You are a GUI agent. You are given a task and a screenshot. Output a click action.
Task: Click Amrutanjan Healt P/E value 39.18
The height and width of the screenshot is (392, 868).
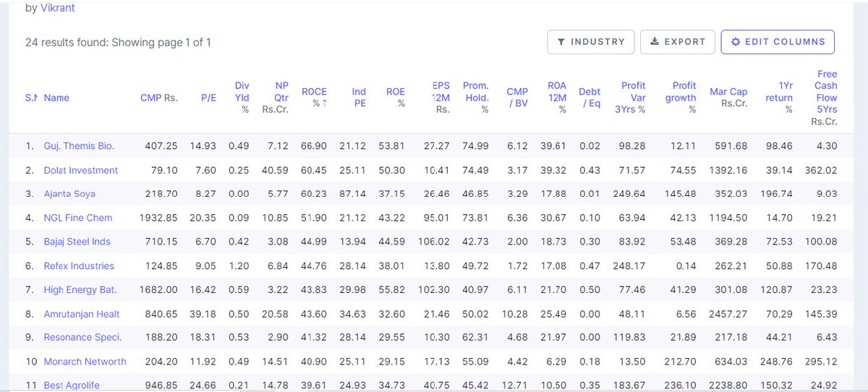[203, 314]
